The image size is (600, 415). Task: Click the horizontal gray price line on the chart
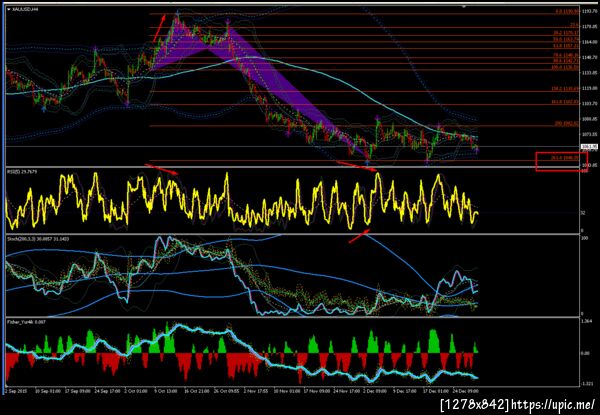293,146
